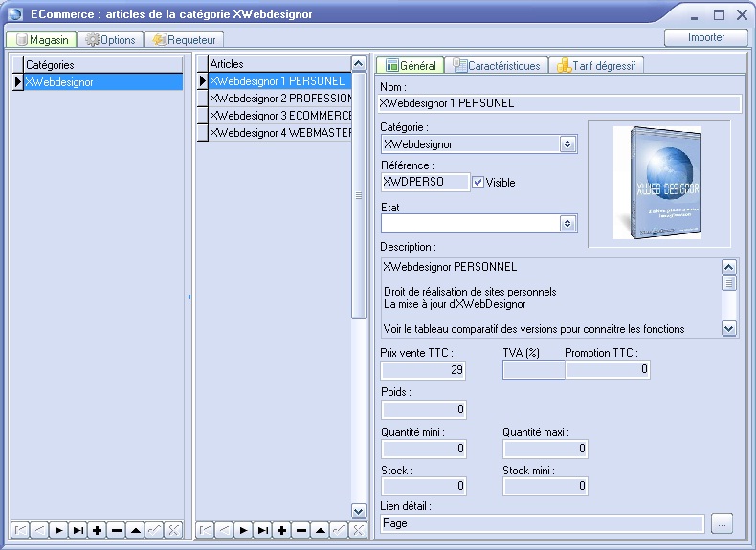Go to first record in Articles navigator
Screen dimensions: 756x550
coord(205,530)
